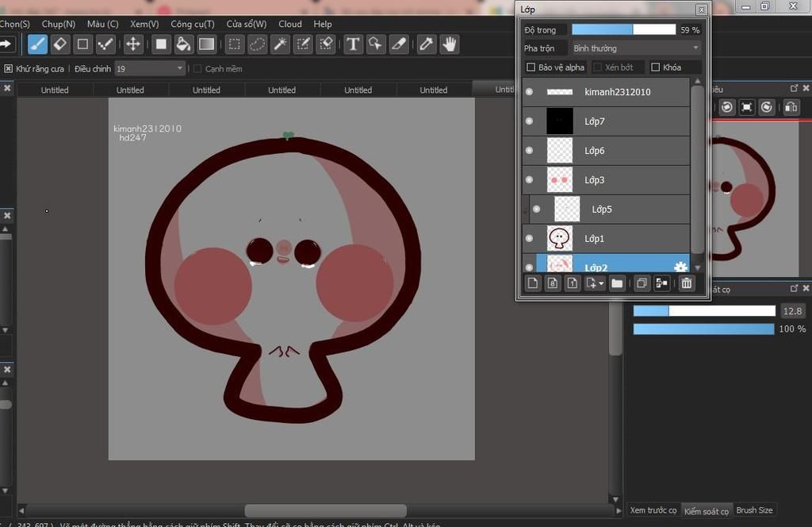Click the brush size value field 12.8

792,311
